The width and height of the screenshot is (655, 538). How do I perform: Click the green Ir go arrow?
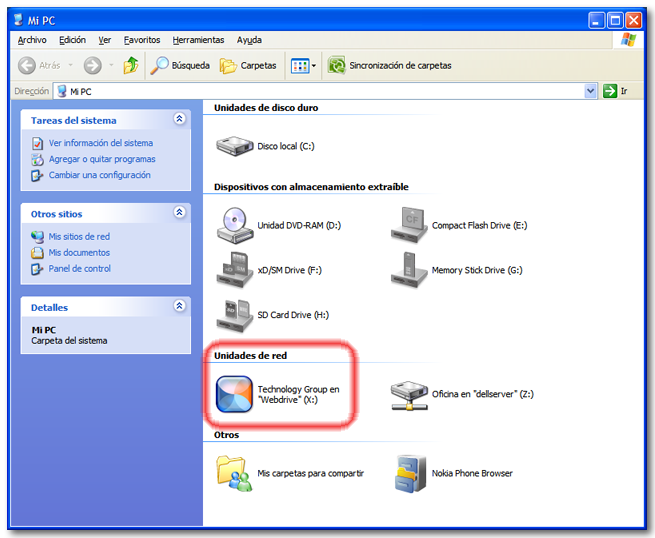click(610, 91)
